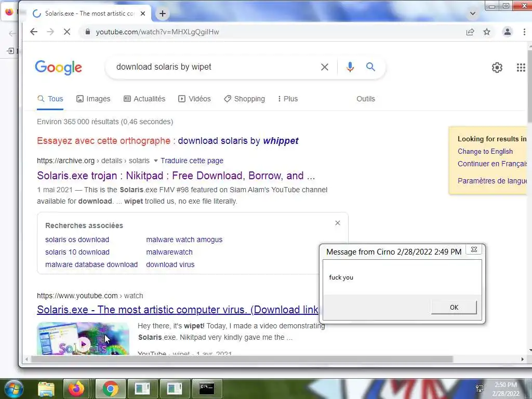Click suggested spelling 'download solaris by whippet'
The width and height of the screenshot is (532, 399).
pos(238,141)
